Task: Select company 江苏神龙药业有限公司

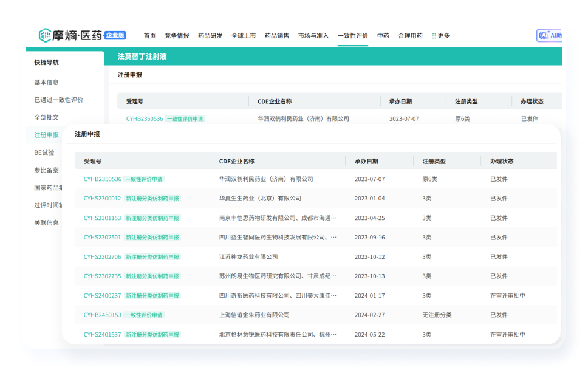Action: tap(248, 257)
